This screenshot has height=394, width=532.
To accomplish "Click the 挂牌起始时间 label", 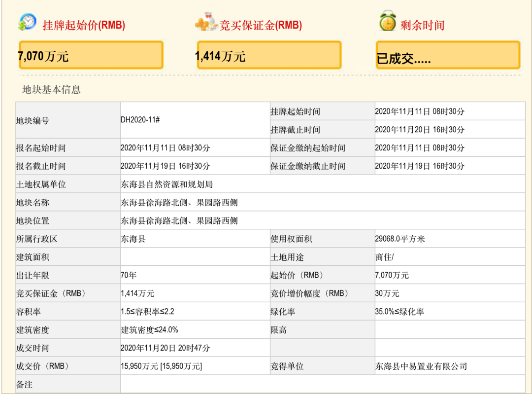I will click(295, 111).
